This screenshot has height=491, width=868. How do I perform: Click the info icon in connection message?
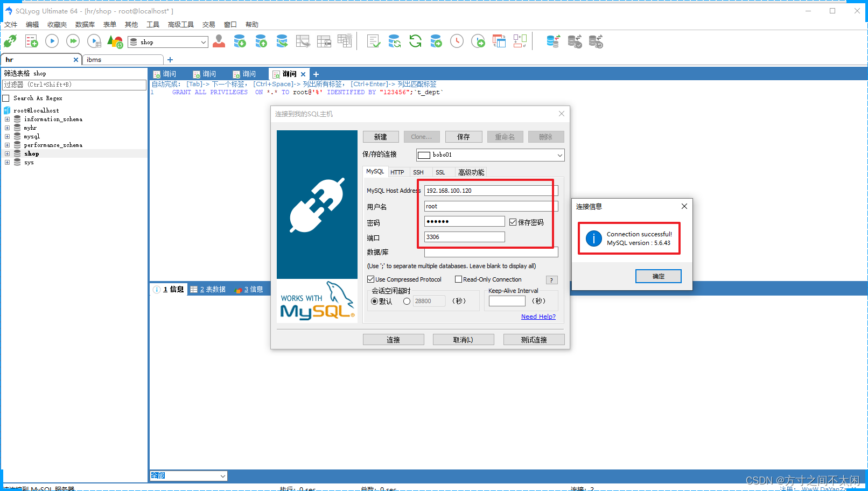(x=593, y=239)
